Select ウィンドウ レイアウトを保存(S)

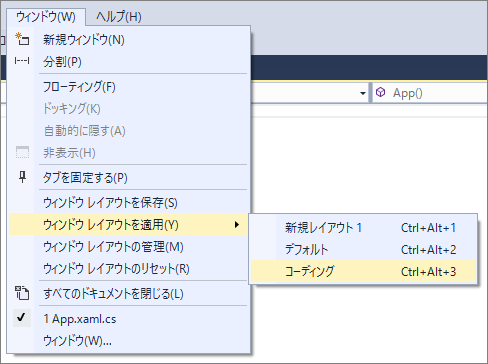point(129,203)
